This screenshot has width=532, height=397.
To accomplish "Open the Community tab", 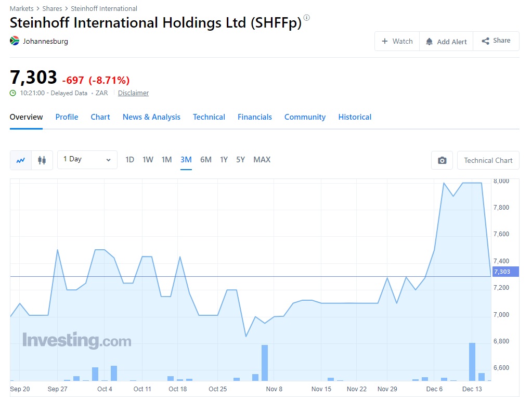I will 305,117.
